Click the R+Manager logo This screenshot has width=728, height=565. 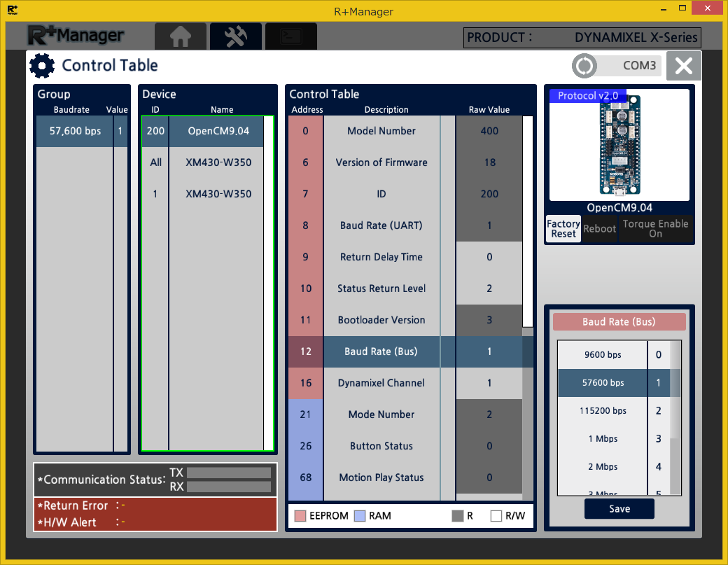[76, 35]
